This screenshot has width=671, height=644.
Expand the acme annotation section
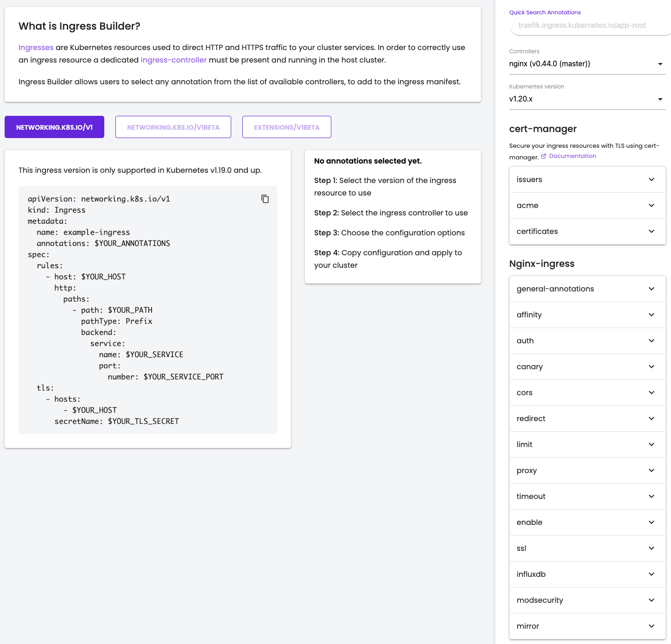[587, 206]
